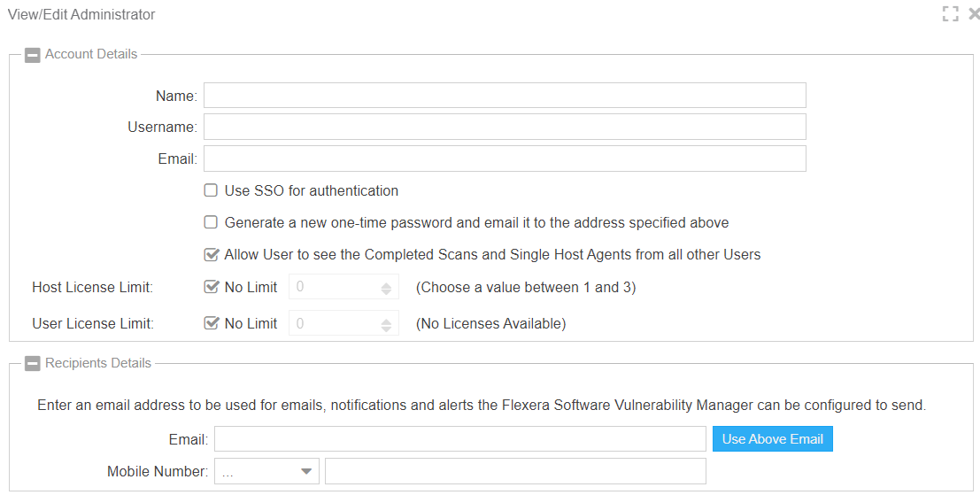This screenshot has height=495, width=980.
Task: Enable Use SSO for authentication
Action: point(211,190)
